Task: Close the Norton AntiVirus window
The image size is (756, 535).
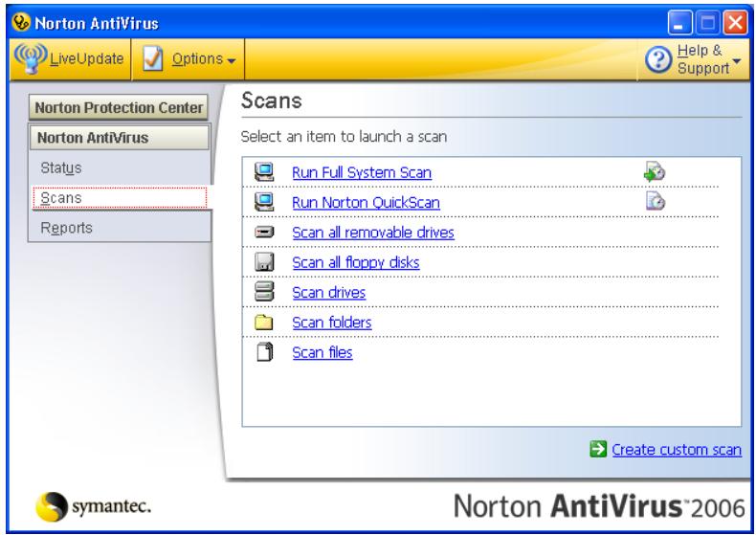Action: pyautogui.click(x=736, y=23)
